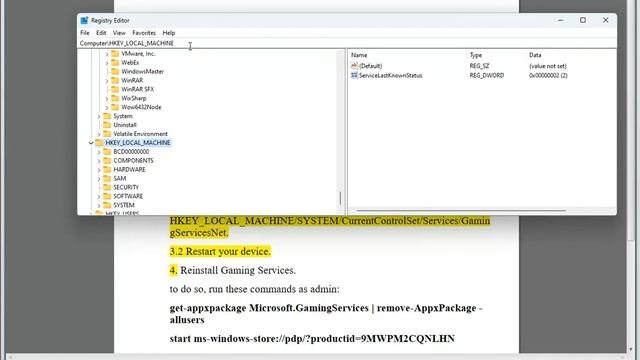Expand the Wow6432Node key
640x360 pixels.
tap(107, 107)
